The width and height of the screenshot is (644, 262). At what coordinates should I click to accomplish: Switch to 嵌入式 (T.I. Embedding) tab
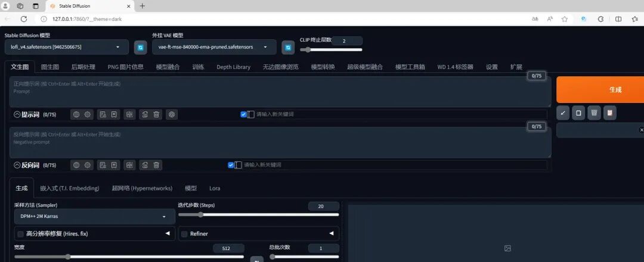tap(69, 188)
